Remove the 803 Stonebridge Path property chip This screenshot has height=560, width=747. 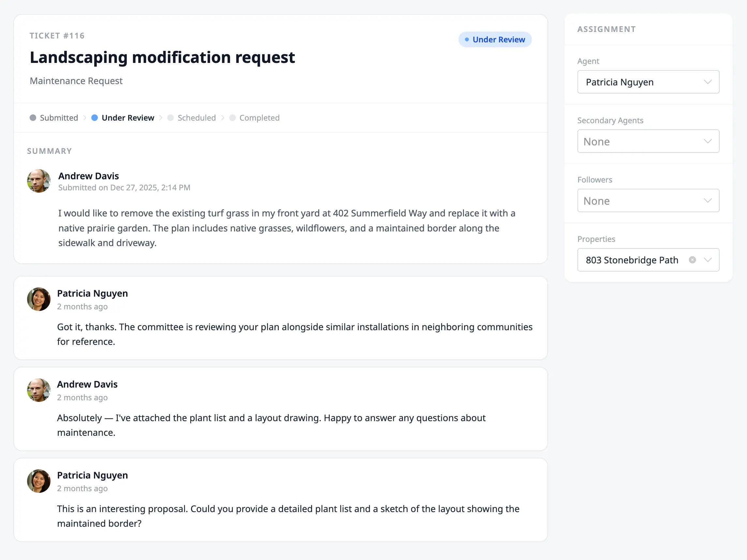[693, 259]
